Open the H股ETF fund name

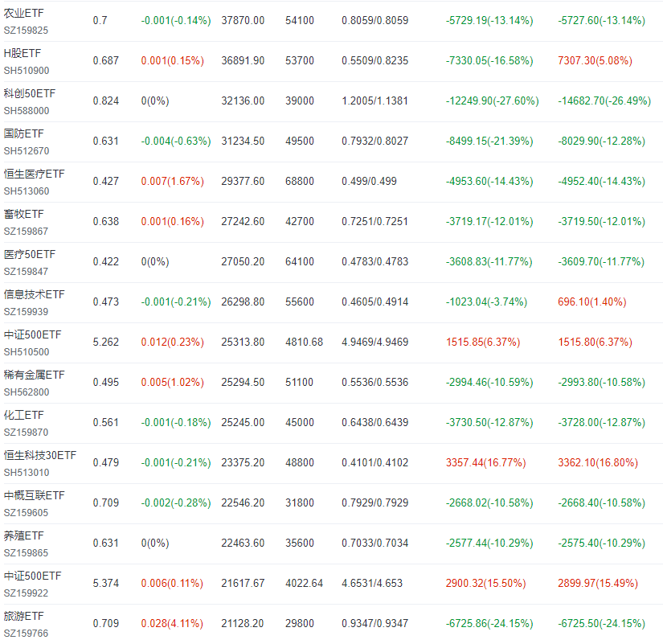23,53
